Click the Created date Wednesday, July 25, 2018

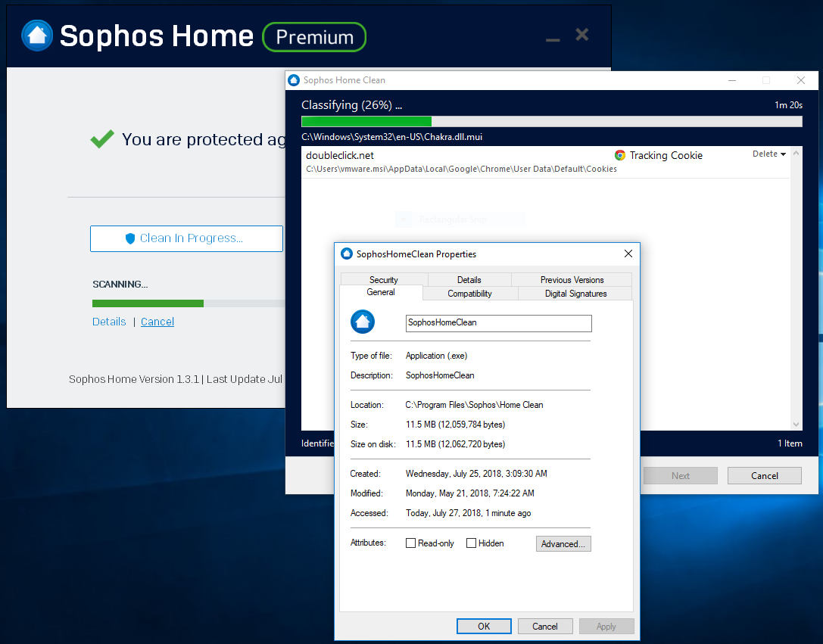[x=476, y=474]
